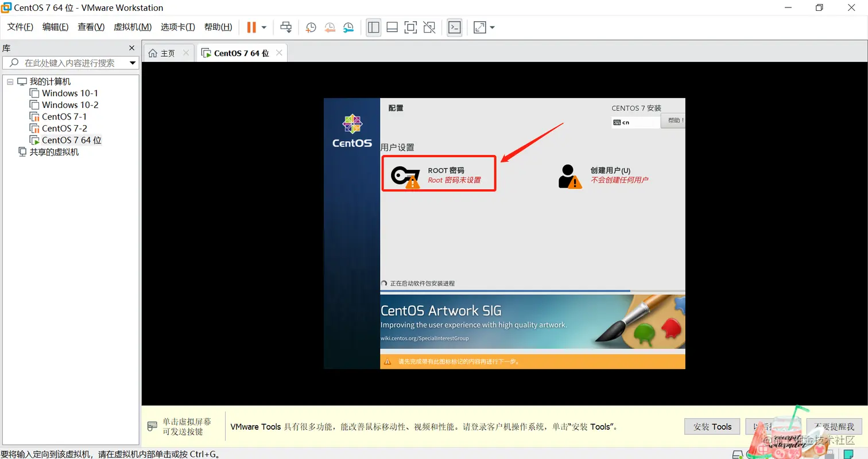Close the 主页 tab

[185, 53]
